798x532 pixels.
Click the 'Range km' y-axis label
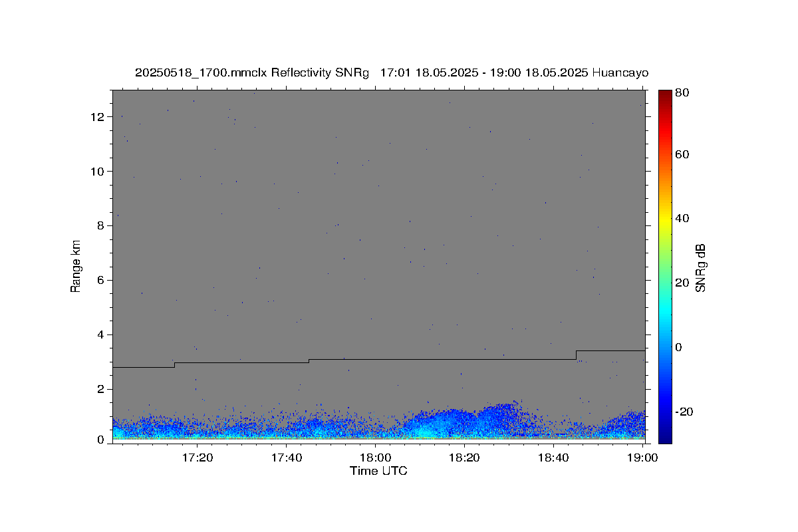[76, 266]
